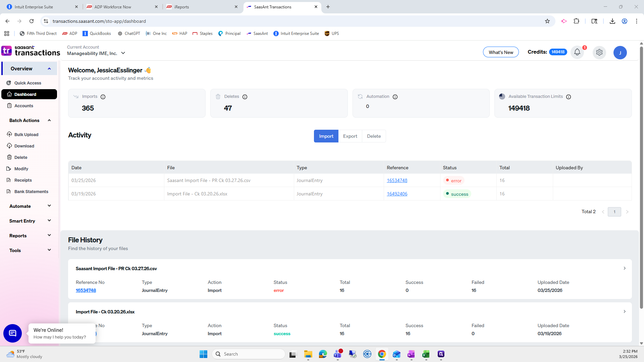Expand the Automate sidebar section
This screenshot has width=644, height=362.
pos(49,206)
